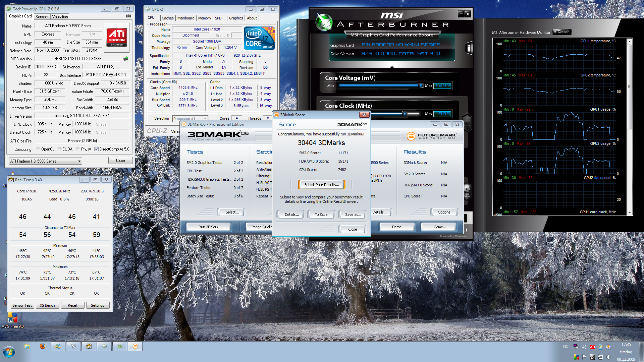Screen dimensions: 644x362
Task: Click XS Bench in Real Temp
Action: [47, 305]
